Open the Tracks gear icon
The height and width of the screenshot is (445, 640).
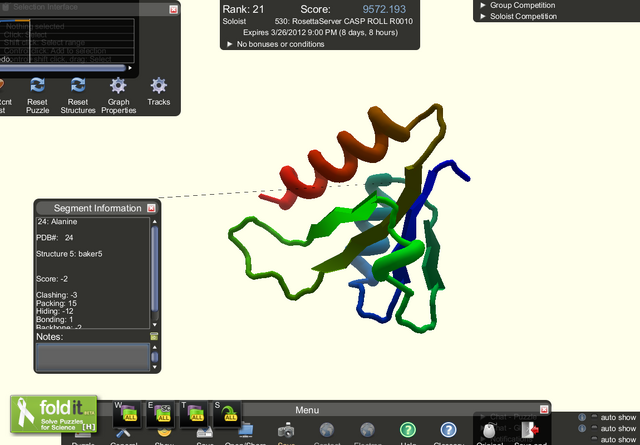pyautogui.click(x=158, y=85)
